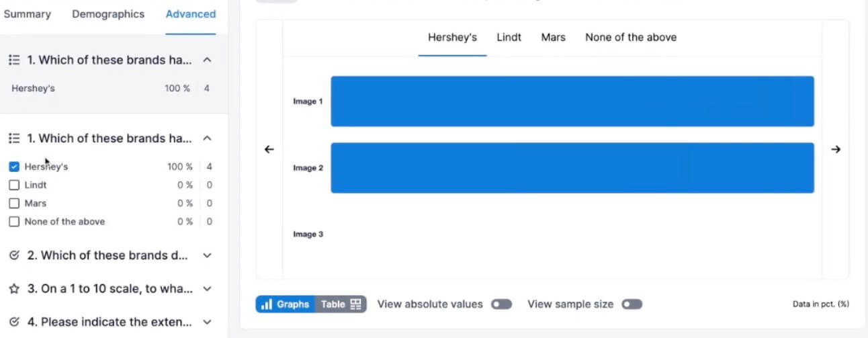This screenshot has height=338, width=868.
Task: Switch to Table view
Action: tap(341, 304)
